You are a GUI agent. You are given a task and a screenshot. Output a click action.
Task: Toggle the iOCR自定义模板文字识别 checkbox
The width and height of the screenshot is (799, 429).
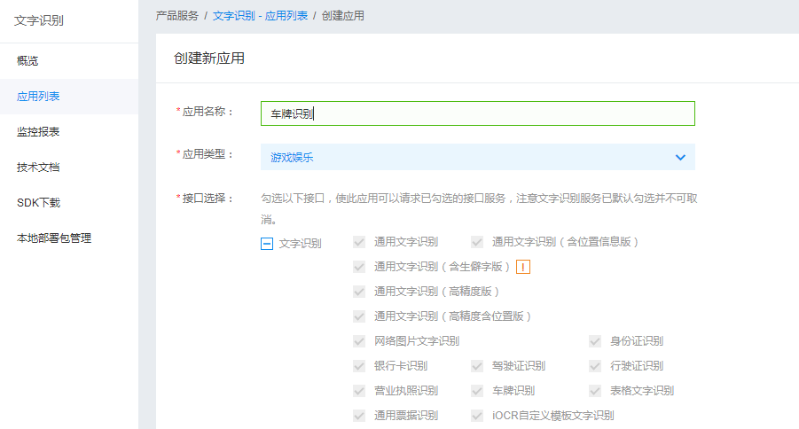[477, 415]
